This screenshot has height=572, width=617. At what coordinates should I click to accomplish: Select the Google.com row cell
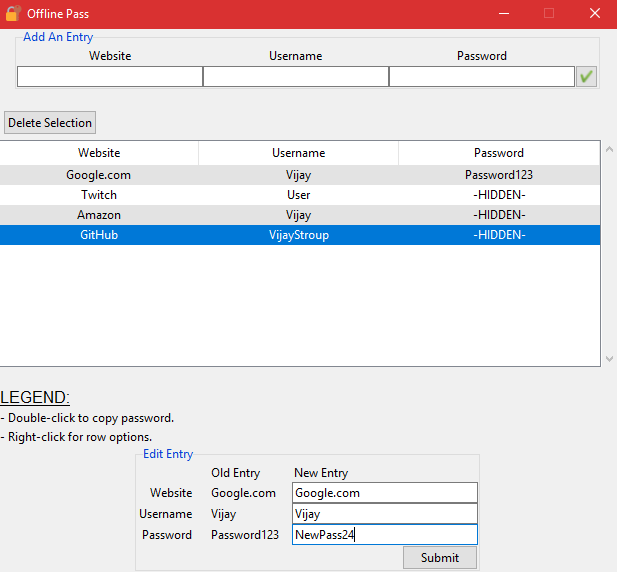tap(98, 175)
